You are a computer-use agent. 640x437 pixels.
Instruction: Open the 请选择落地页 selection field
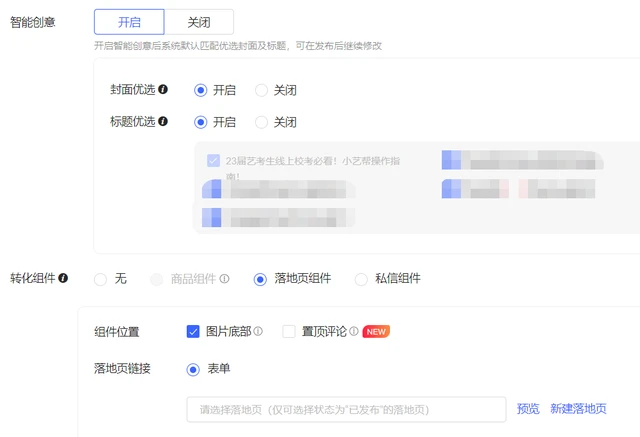pyautogui.click(x=346, y=409)
